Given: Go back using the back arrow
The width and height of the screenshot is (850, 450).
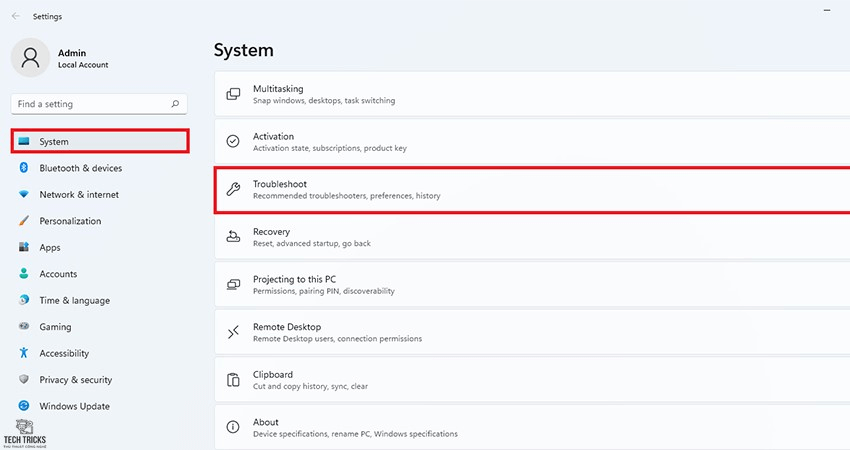Looking at the screenshot, I should pyautogui.click(x=16, y=16).
